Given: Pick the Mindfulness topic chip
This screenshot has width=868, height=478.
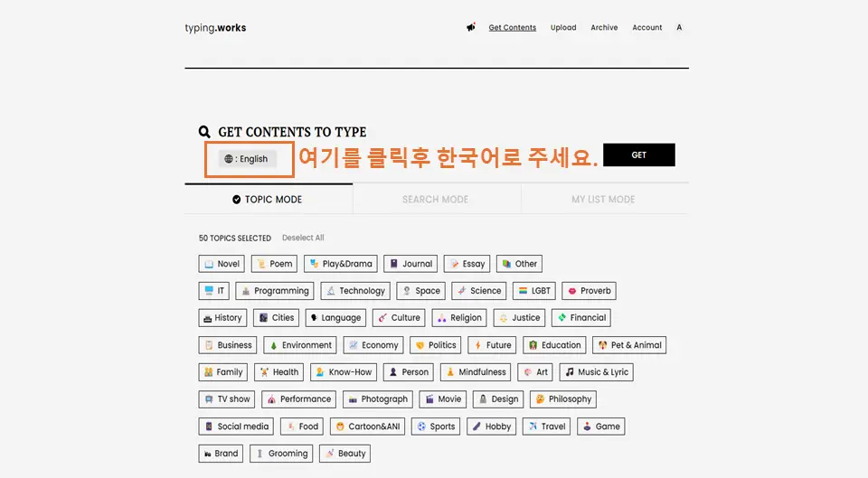Looking at the screenshot, I should [476, 372].
